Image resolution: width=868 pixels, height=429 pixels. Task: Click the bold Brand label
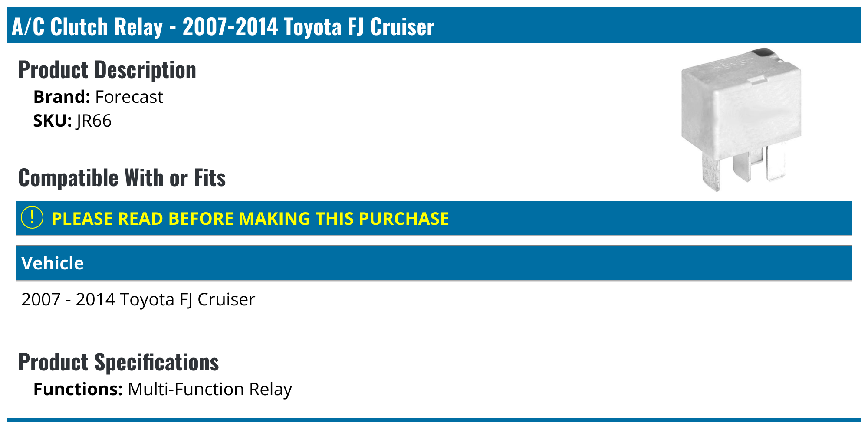(x=61, y=97)
